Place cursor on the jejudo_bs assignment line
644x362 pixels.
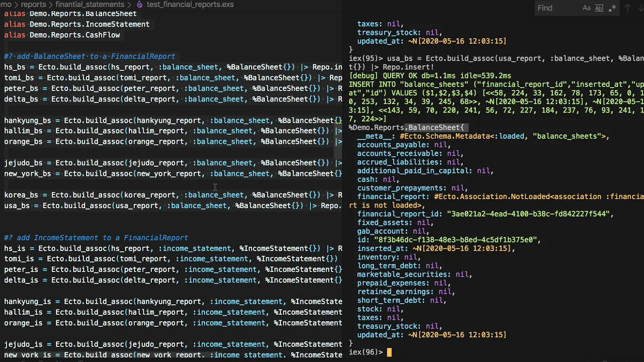pos(173,163)
